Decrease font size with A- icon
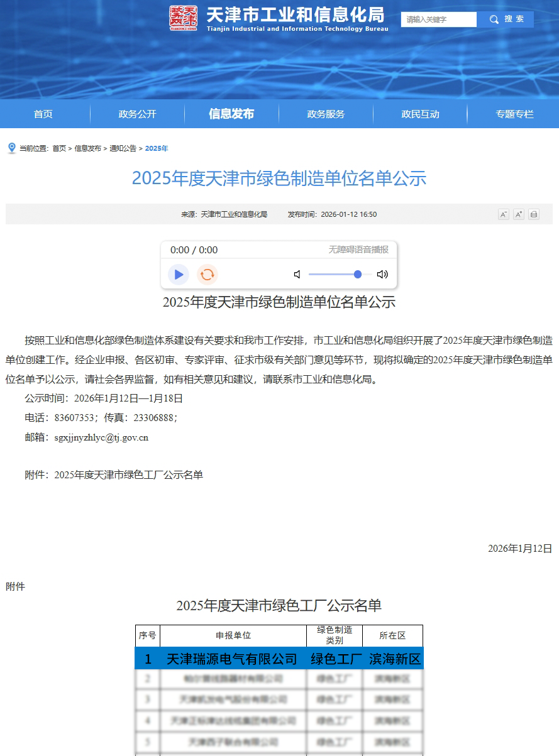This screenshot has width=559, height=756. (504, 214)
